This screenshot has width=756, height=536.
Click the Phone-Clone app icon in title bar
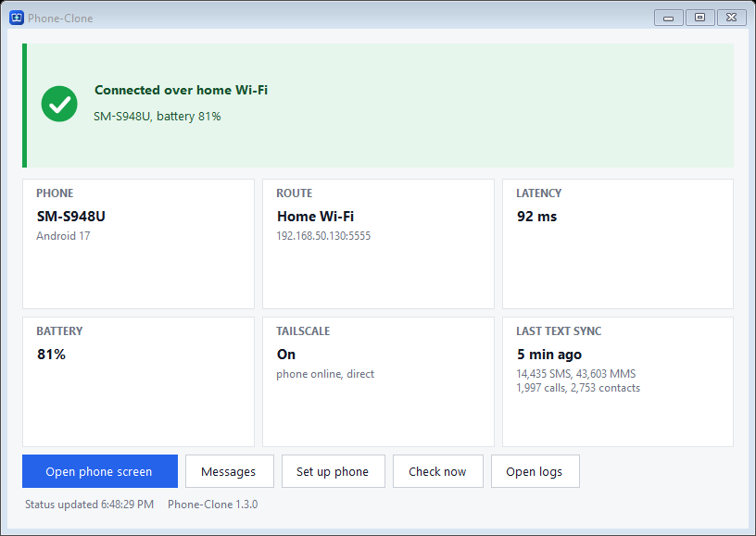coord(17,18)
